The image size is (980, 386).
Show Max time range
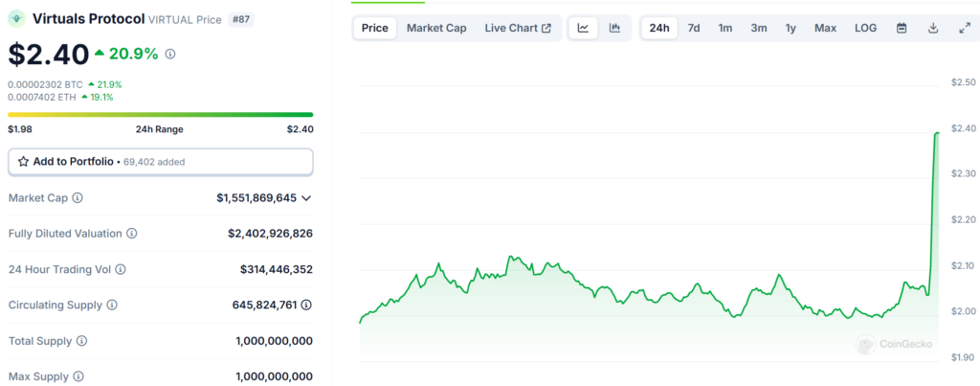pyautogui.click(x=825, y=28)
